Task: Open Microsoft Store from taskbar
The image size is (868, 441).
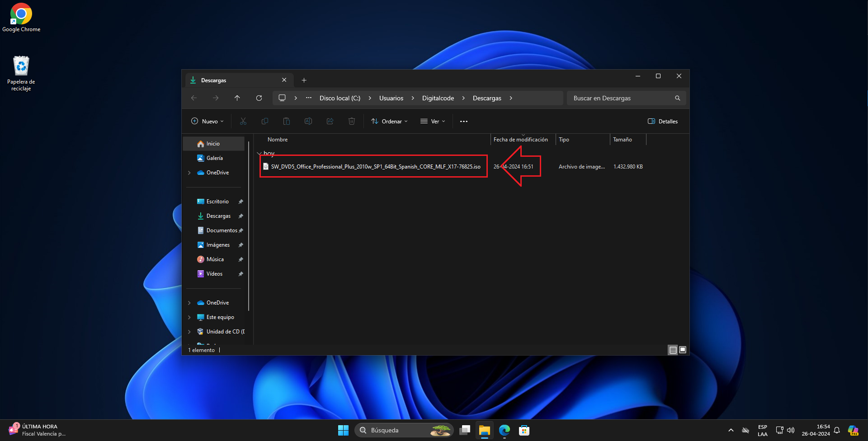Action: tap(524, 430)
